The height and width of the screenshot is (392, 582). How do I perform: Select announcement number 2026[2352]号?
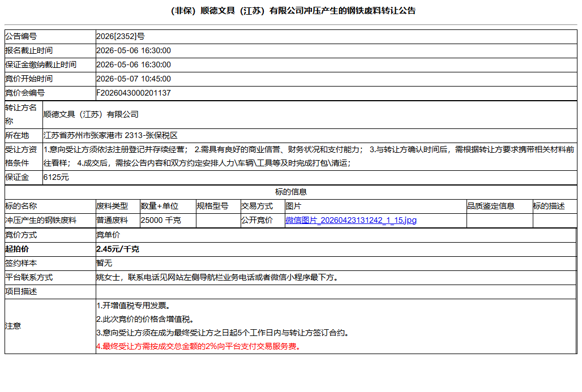(121, 36)
